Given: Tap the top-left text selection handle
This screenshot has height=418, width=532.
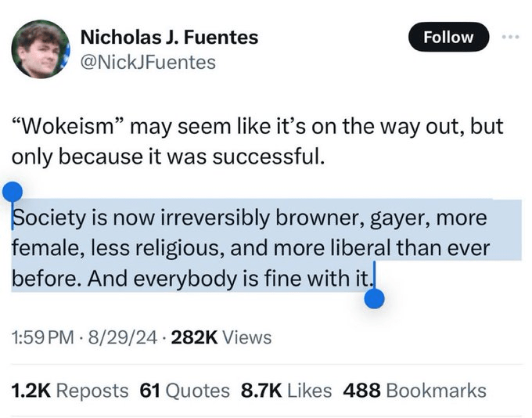Looking at the screenshot, I should click(x=13, y=190).
